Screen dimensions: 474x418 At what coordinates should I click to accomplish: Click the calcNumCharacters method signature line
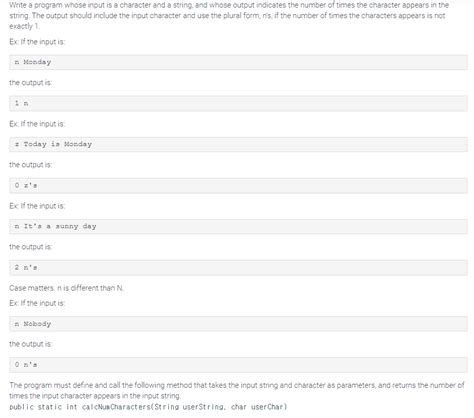(148, 407)
